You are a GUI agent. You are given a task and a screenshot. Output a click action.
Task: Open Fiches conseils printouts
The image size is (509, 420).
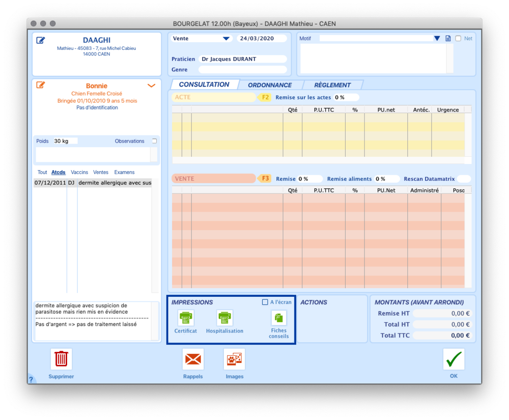pos(278,318)
